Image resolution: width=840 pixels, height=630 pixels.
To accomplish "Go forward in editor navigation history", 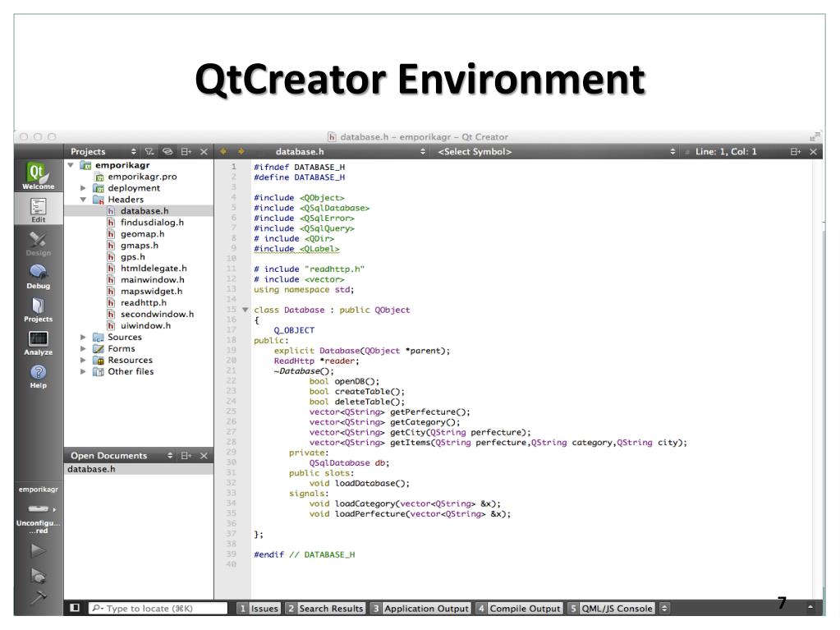I will 241,152.
